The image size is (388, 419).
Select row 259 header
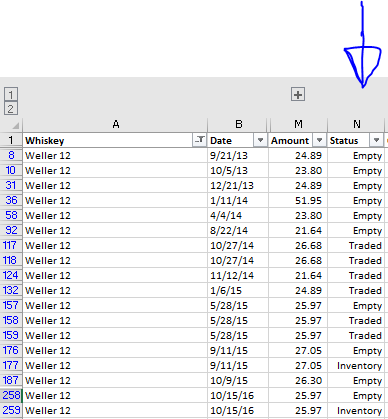coord(11,410)
